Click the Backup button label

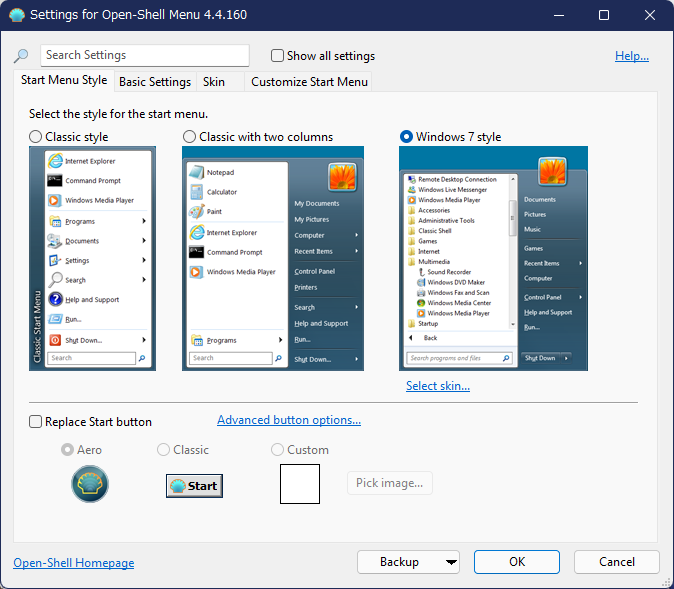click(x=399, y=562)
